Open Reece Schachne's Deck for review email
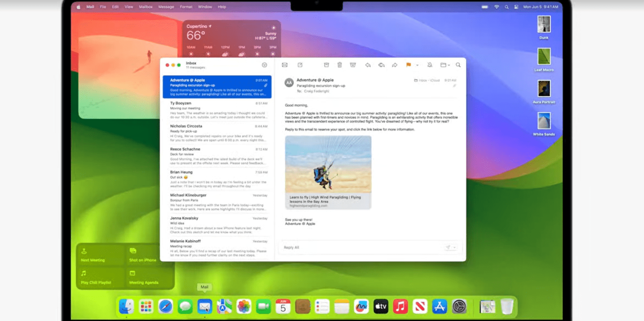Image resolution: width=644 pixels, height=321 pixels. [217, 156]
